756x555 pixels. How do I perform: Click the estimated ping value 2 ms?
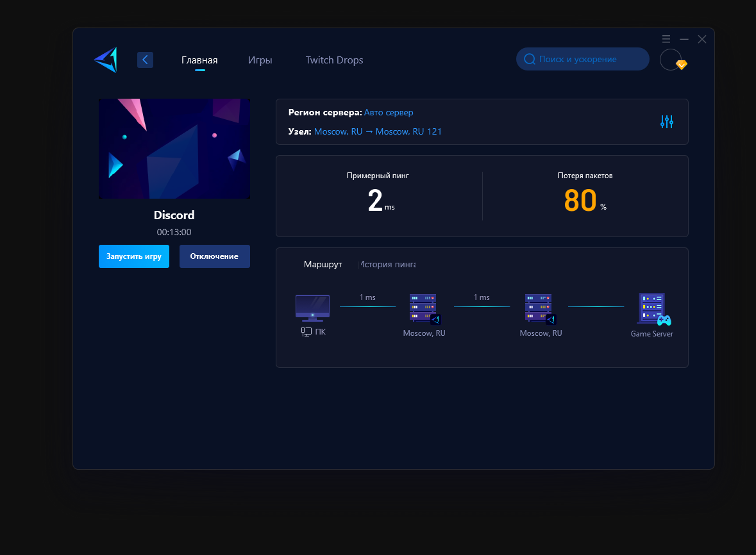(381, 201)
